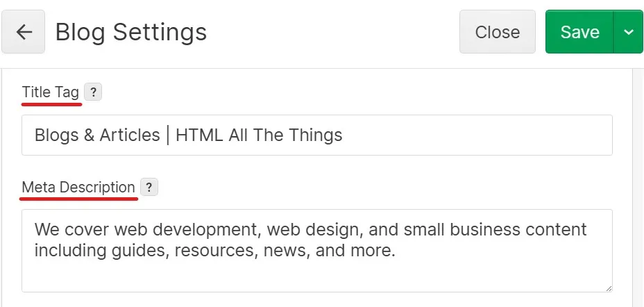
Task: Place cursor after "and more." text
Action: pos(396,250)
